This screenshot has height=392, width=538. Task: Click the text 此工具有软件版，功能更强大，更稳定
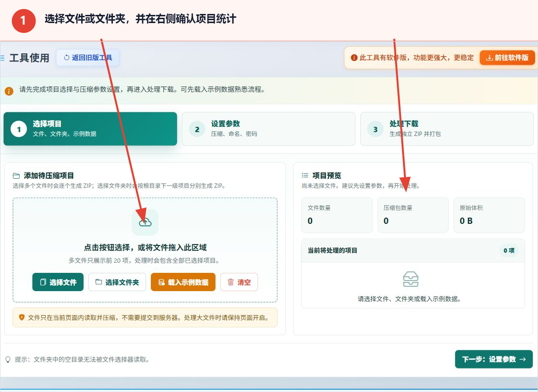click(x=416, y=58)
